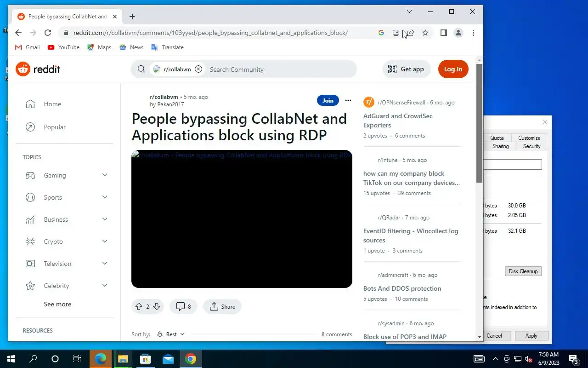Open the notification center icon
The image size is (588, 368).
[573, 359]
